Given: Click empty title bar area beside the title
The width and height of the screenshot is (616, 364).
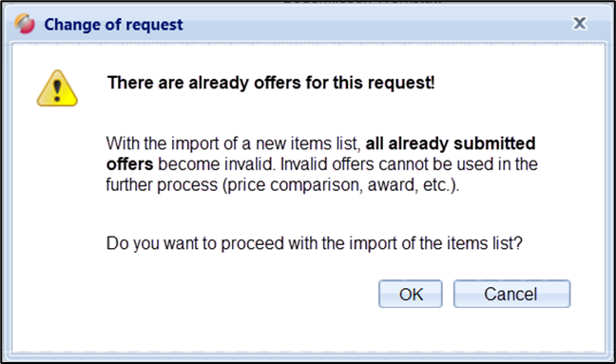Looking at the screenshot, I should click(x=374, y=25).
